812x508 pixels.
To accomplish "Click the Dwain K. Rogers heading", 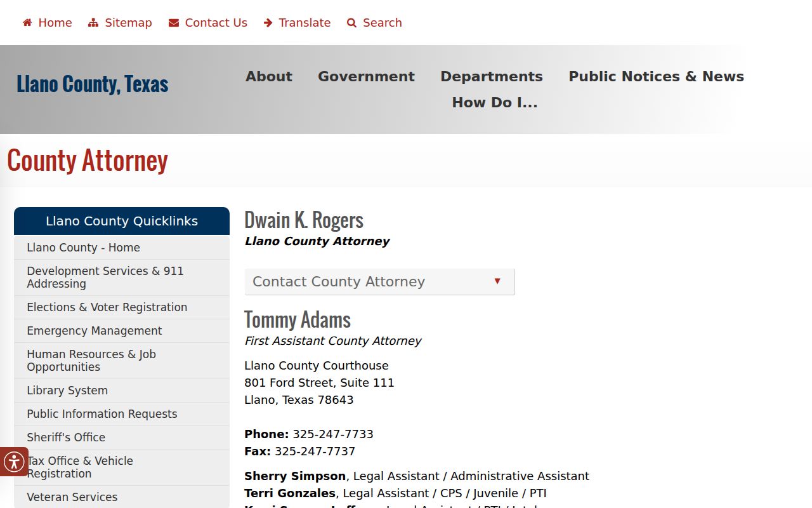I will coord(304,220).
